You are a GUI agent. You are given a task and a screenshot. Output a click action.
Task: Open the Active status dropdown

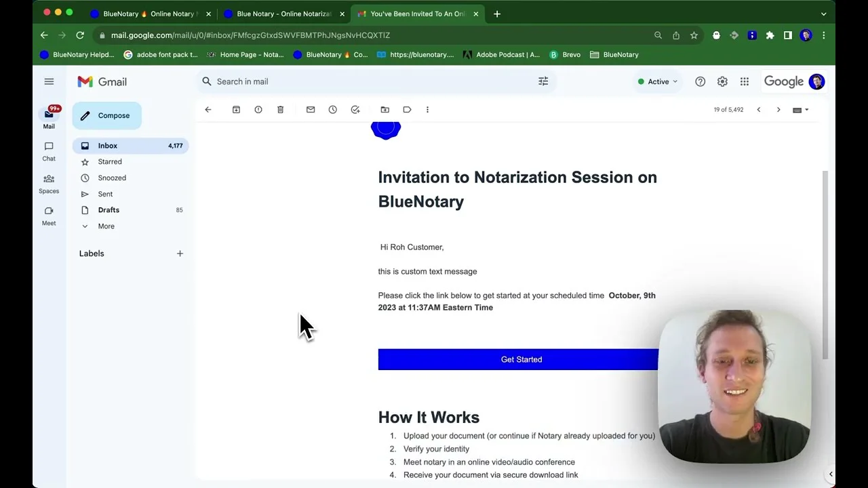point(658,82)
